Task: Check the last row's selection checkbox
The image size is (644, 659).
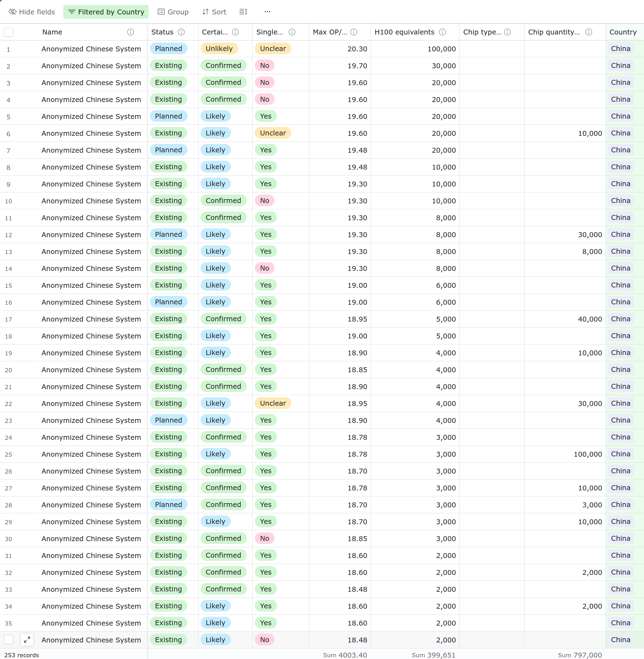Action: point(8,640)
